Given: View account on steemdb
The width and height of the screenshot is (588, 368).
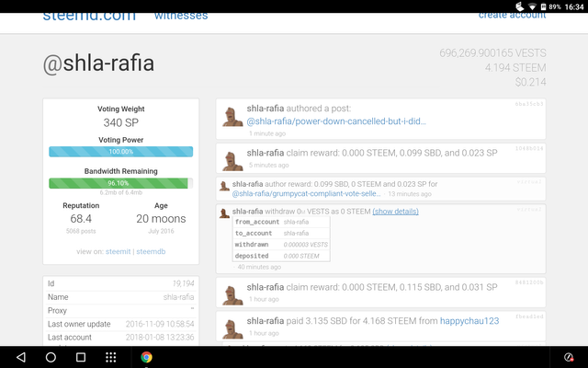Looking at the screenshot, I should click(x=151, y=251).
